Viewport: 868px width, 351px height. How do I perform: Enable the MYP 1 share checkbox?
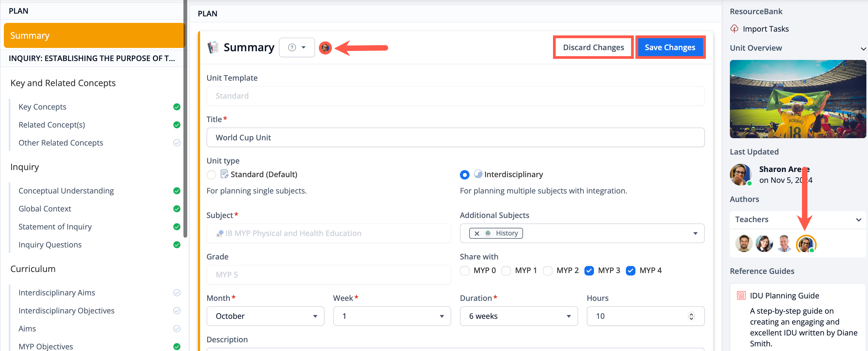pyautogui.click(x=506, y=271)
